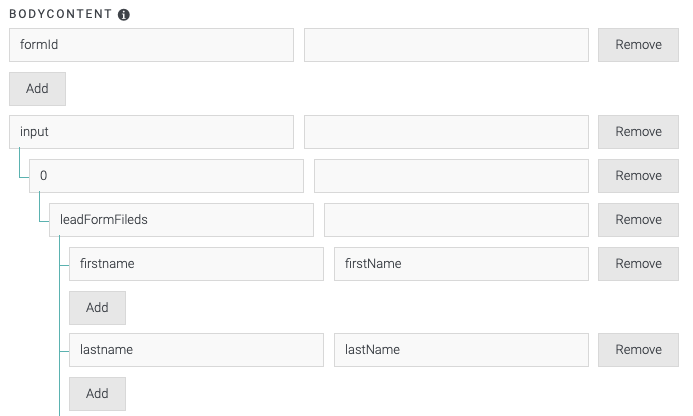Edit the firstName value field

[x=461, y=263]
